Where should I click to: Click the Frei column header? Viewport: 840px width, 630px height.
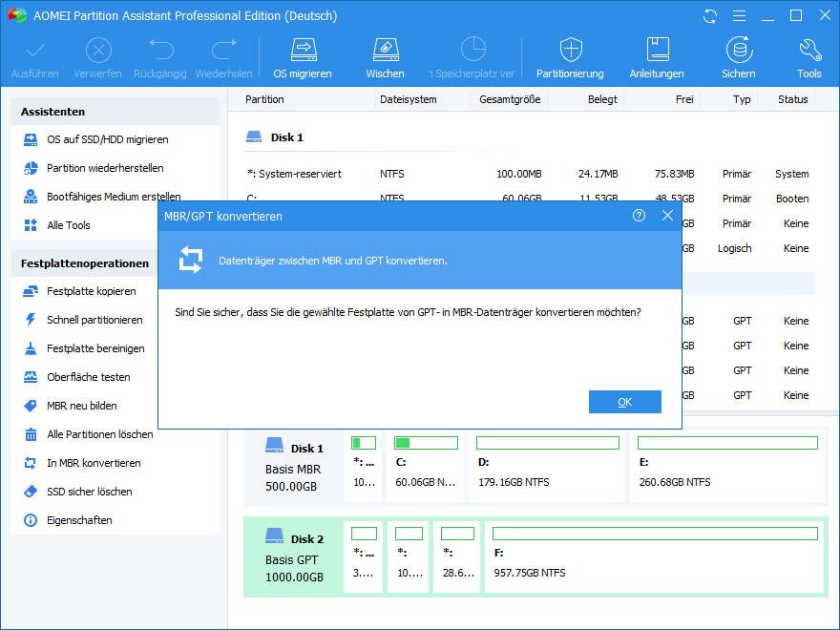click(684, 99)
